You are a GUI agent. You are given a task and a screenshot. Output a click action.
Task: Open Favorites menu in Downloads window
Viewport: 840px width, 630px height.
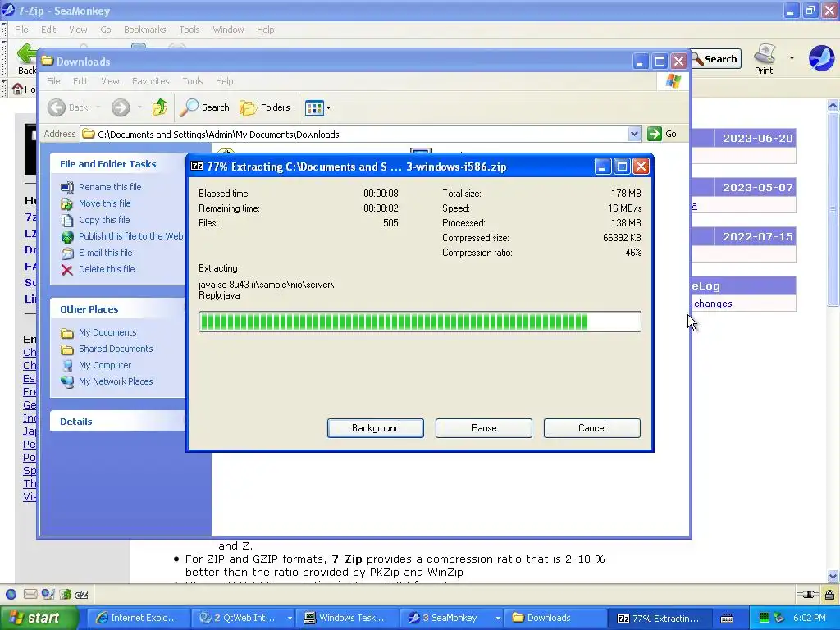(x=151, y=81)
